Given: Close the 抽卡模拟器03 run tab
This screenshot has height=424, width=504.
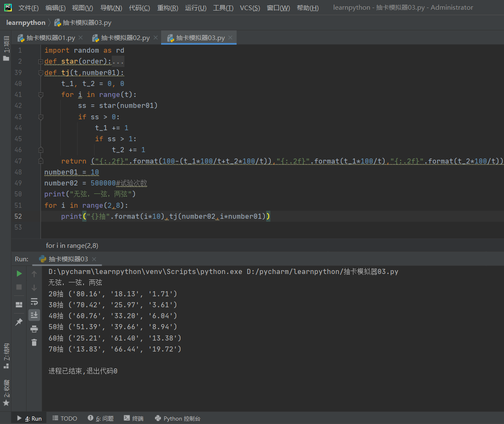Looking at the screenshot, I should tap(94, 259).
